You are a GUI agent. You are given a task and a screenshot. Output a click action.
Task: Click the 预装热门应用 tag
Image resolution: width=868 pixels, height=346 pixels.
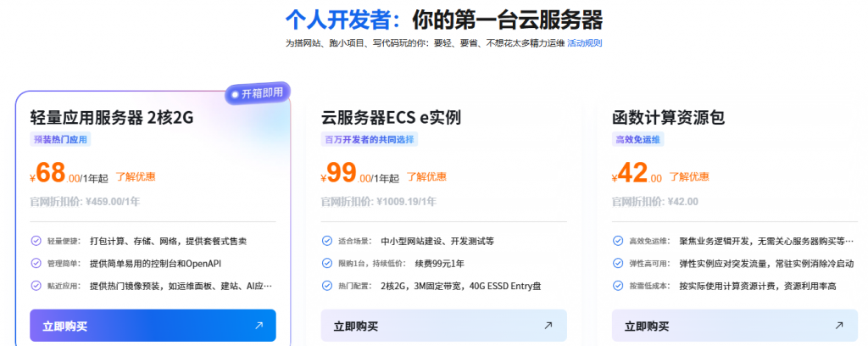tap(60, 140)
